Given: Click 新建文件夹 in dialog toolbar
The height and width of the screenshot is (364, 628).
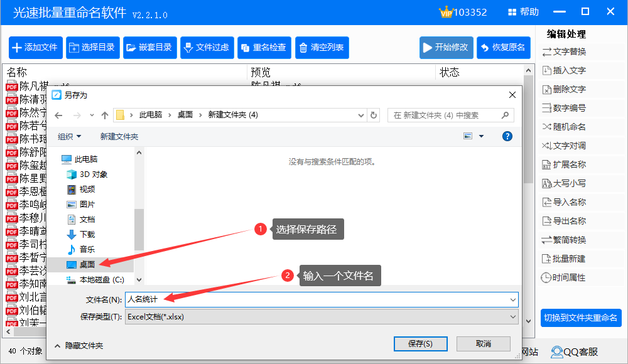Looking at the screenshot, I should tap(119, 137).
